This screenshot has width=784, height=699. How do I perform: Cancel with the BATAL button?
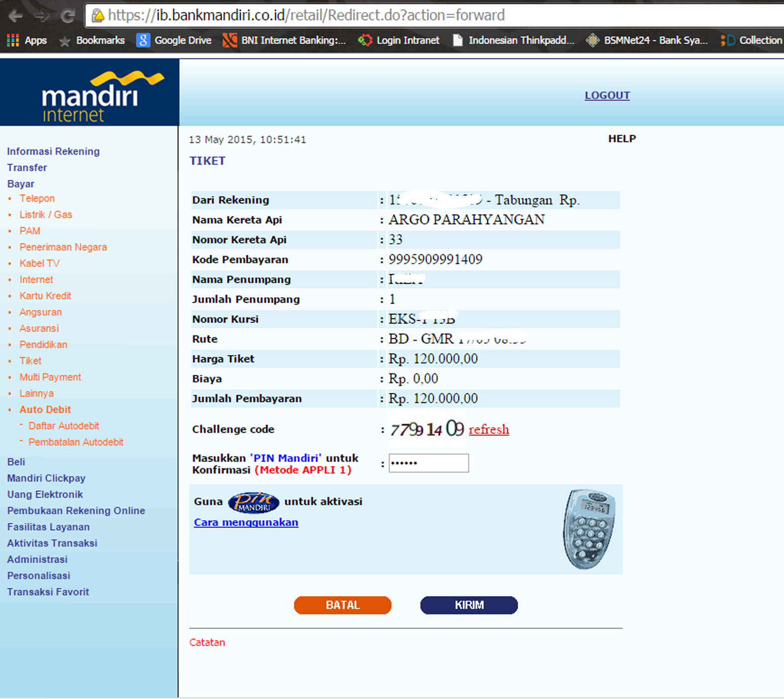point(342,605)
